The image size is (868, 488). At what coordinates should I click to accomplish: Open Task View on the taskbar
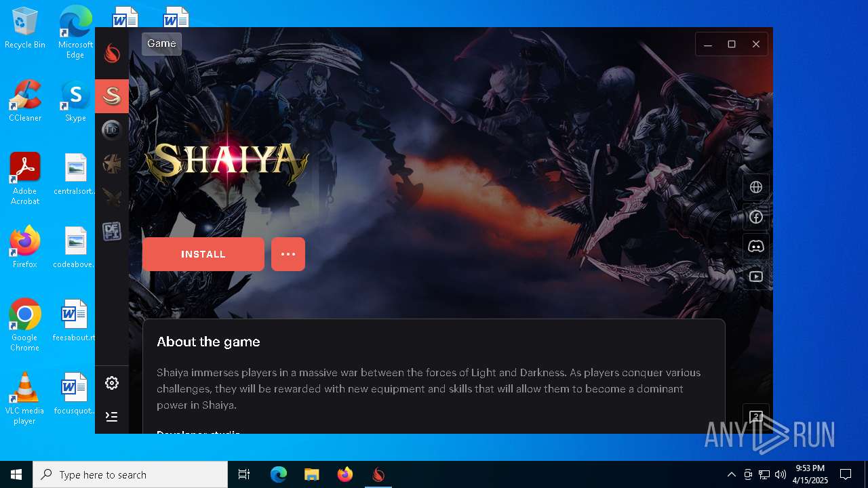(244, 474)
